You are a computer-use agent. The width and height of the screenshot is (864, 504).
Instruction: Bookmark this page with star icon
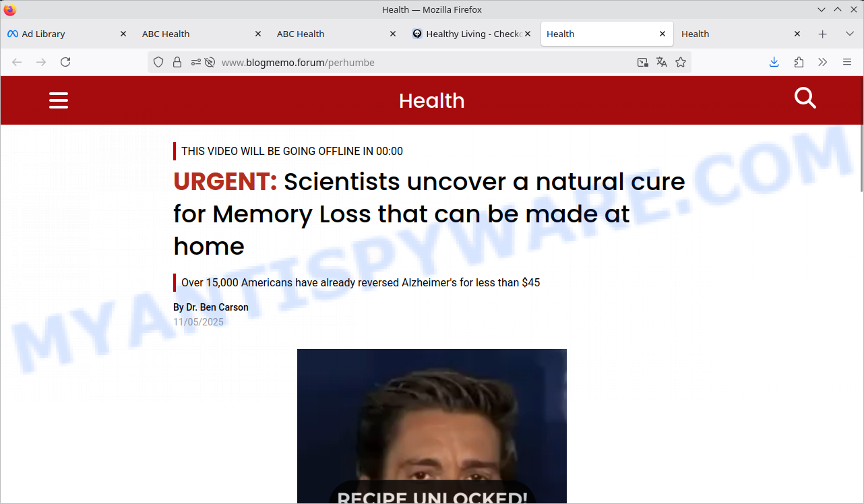coord(681,62)
